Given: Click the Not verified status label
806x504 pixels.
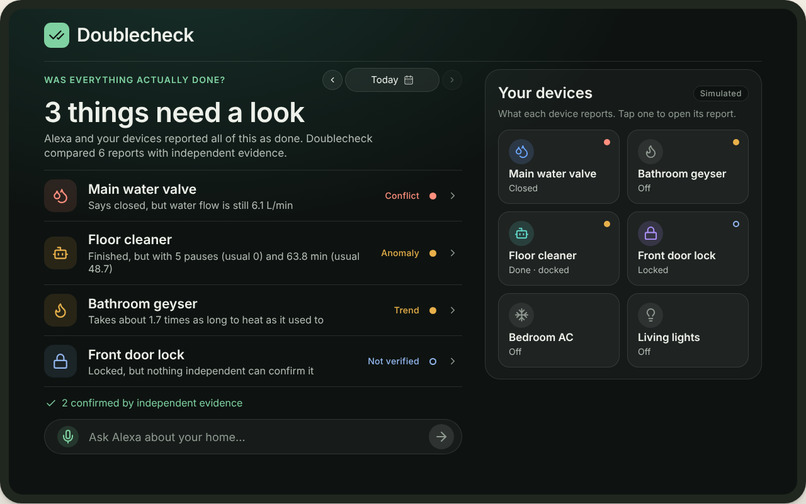Looking at the screenshot, I should (393, 361).
